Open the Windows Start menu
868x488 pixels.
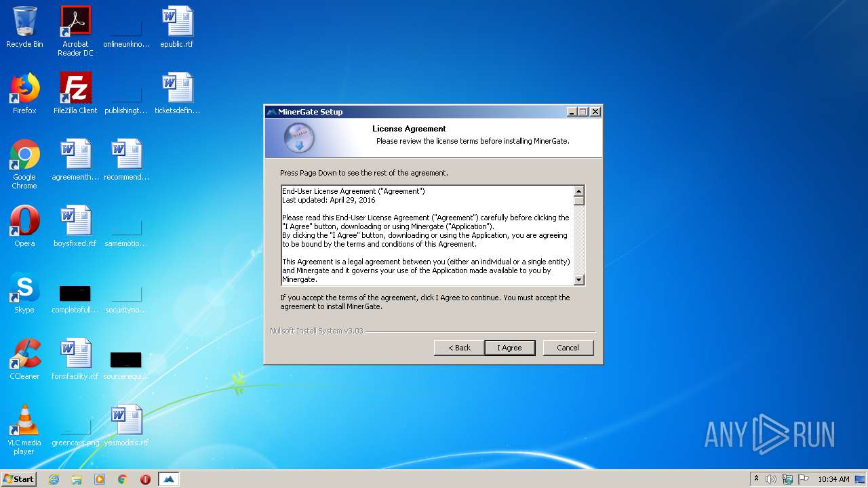click(x=18, y=479)
